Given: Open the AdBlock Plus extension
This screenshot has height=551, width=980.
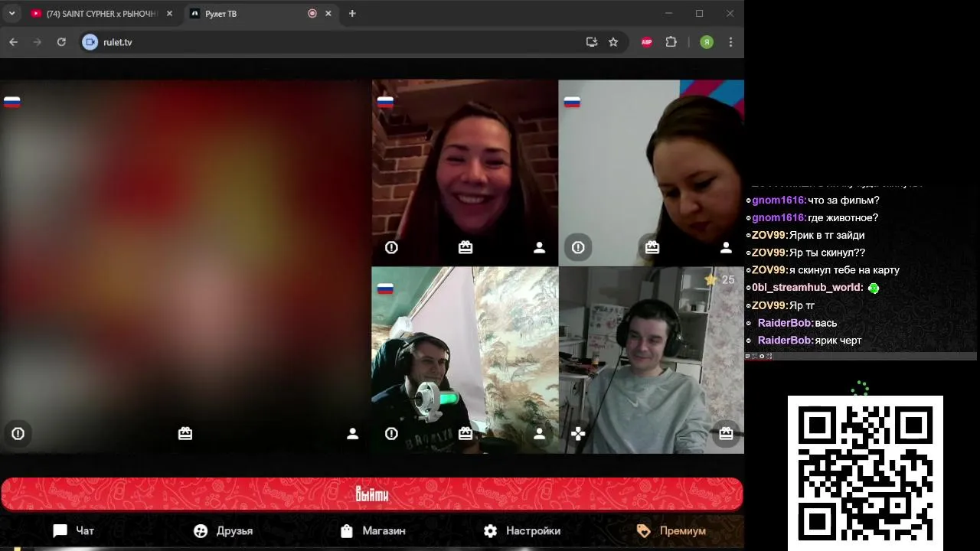Looking at the screenshot, I should click(x=647, y=42).
